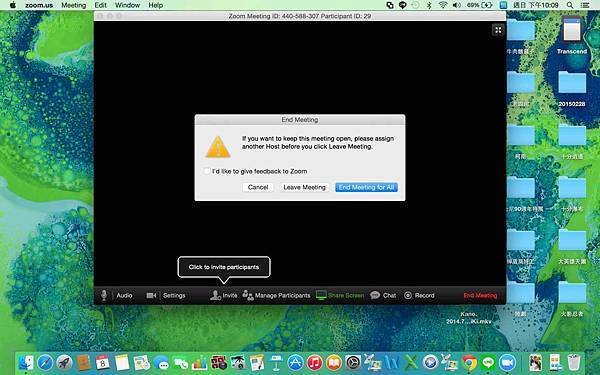Launch Google Chrome from the Dock

[470, 362]
